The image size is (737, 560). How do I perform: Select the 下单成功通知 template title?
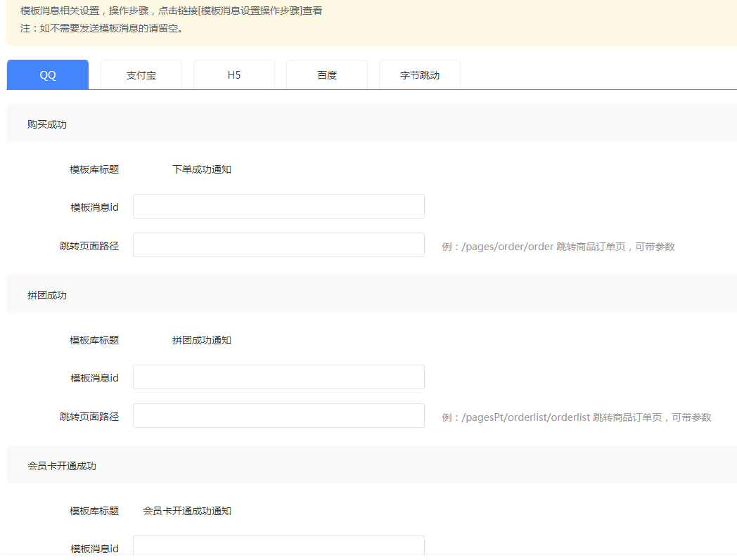pos(202,169)
